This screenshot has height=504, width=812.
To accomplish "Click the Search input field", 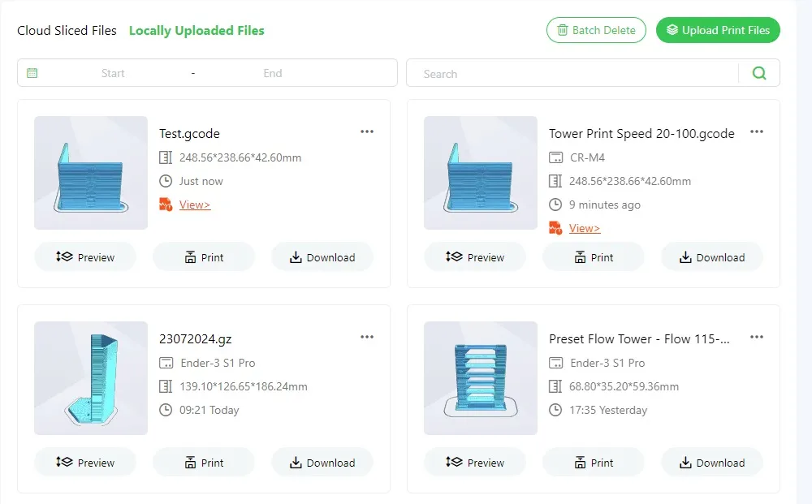I will (x=568, y=72).
